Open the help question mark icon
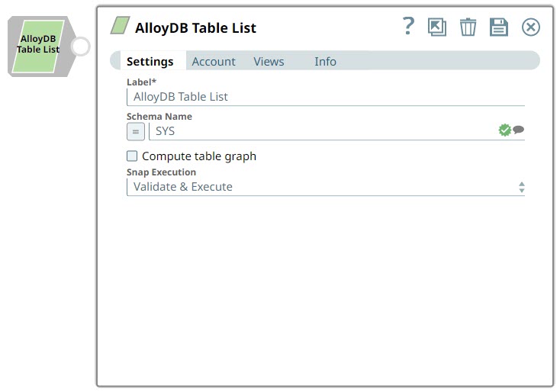Screen dimensions: 560x392 pyautogui.click(x=408, y=27)
